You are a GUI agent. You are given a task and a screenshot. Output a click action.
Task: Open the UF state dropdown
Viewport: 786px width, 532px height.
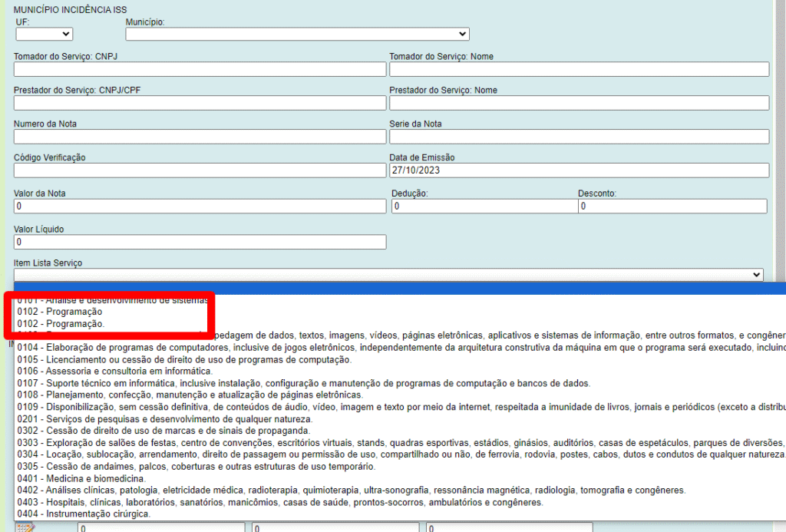click(45, 34)
